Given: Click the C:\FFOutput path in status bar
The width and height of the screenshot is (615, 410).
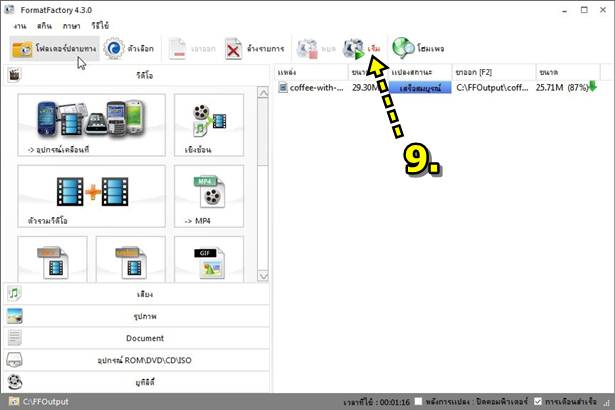Looking at the screenshot, I should coord(45,402).
